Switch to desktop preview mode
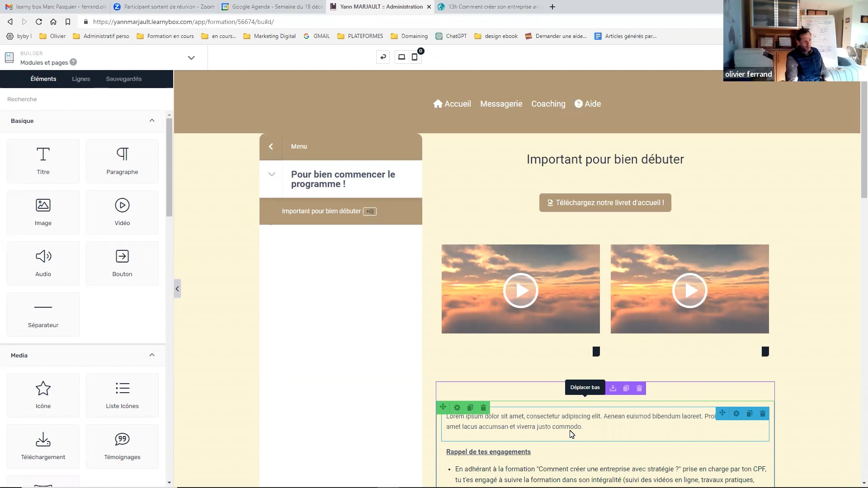The image size is (868, 488). [x=401, y=57]
